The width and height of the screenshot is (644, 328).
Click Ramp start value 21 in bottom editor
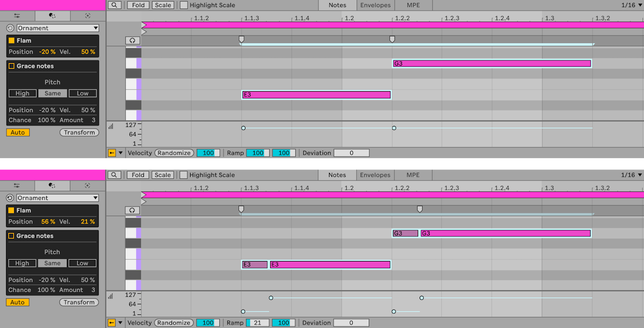pyautogui.click(x=258, y=322)
